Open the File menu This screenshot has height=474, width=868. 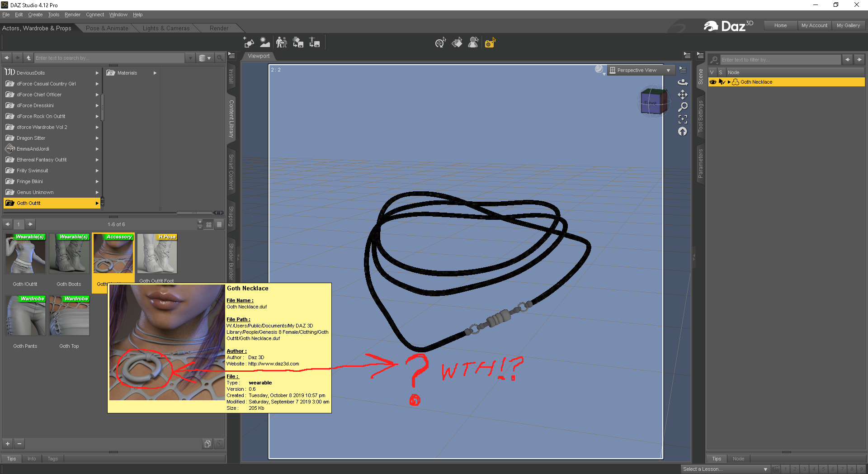coord(6,14)
